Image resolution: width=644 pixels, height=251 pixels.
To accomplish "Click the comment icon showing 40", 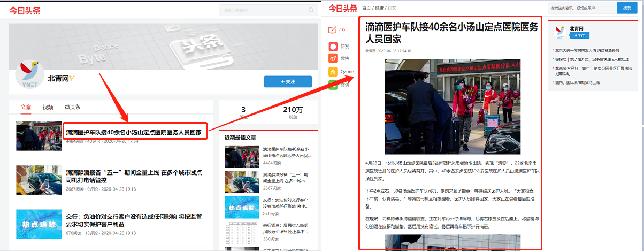I will click(x=333, y=31).
